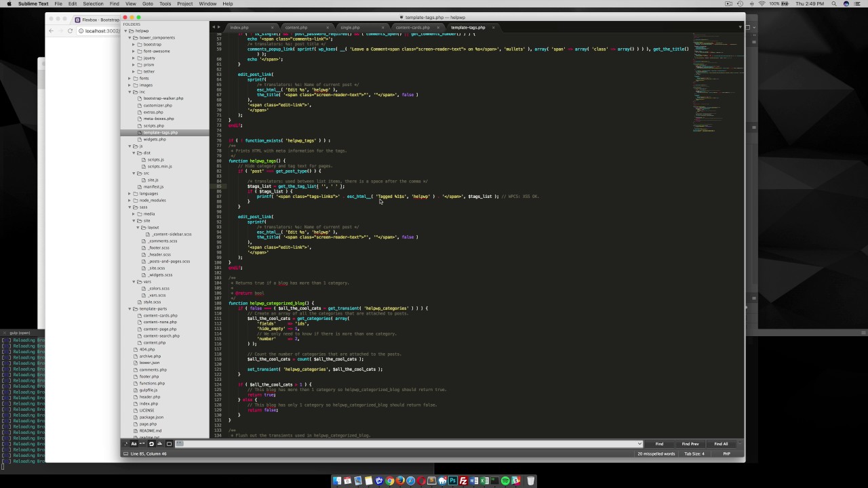The image size is (868, 488).
Task: Open Spotify from the Dock
Action: click(x=505, y=481)
